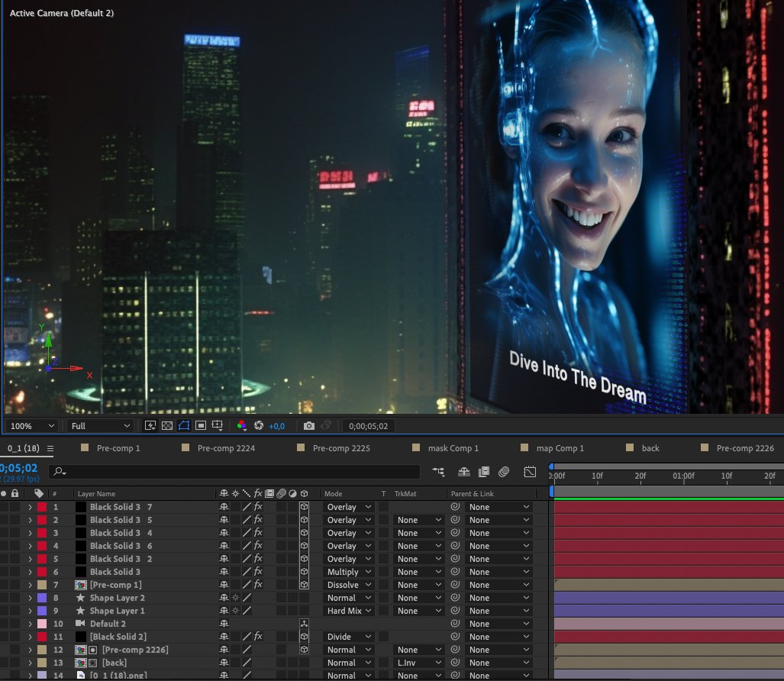Toggle the transparency grid icon
Screen dimensions: 784x681
pyautogui.click(x=167, y=425)
